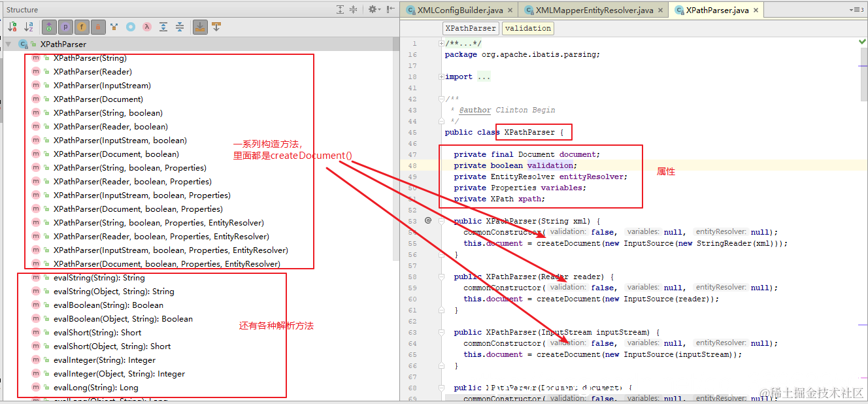Close the XMLMapperEntityResolver.java tab
This screenshot has height=404, width=868.
tap(660, 10)
